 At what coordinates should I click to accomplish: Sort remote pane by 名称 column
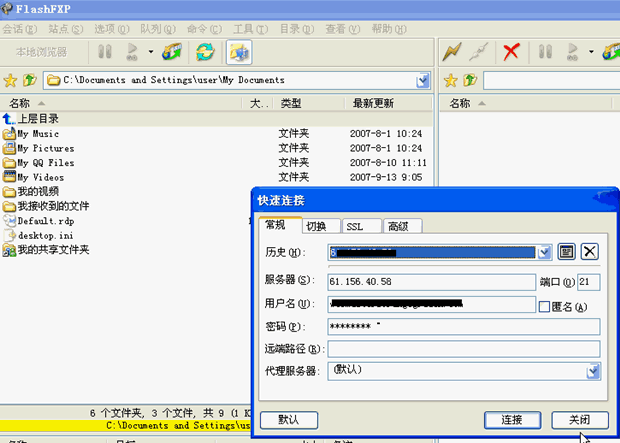tap(525, 103)
